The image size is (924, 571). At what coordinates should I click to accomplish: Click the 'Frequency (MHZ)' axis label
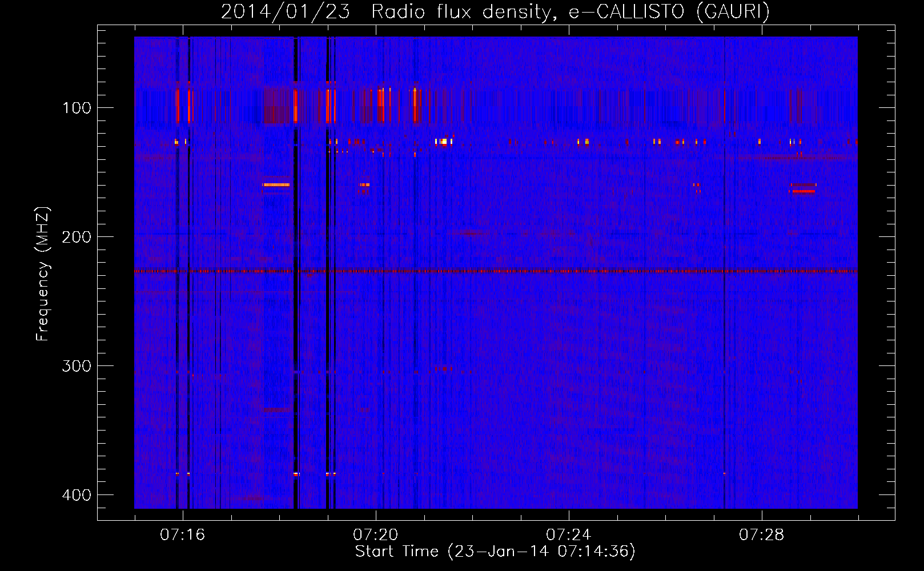coord(43,274)
